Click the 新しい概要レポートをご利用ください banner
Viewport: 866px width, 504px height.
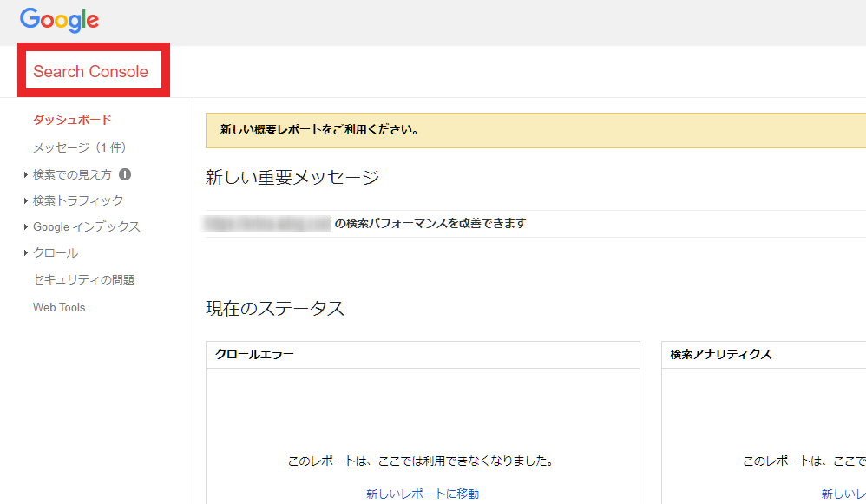(x=319, y=130)
